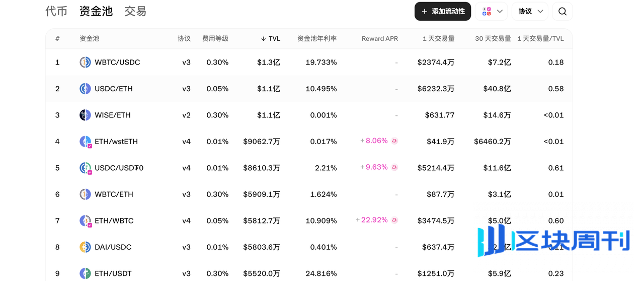The image size is (644, 281).
Task: Expand the 协议 filter dropdown
Action: [x=530, y=11]
